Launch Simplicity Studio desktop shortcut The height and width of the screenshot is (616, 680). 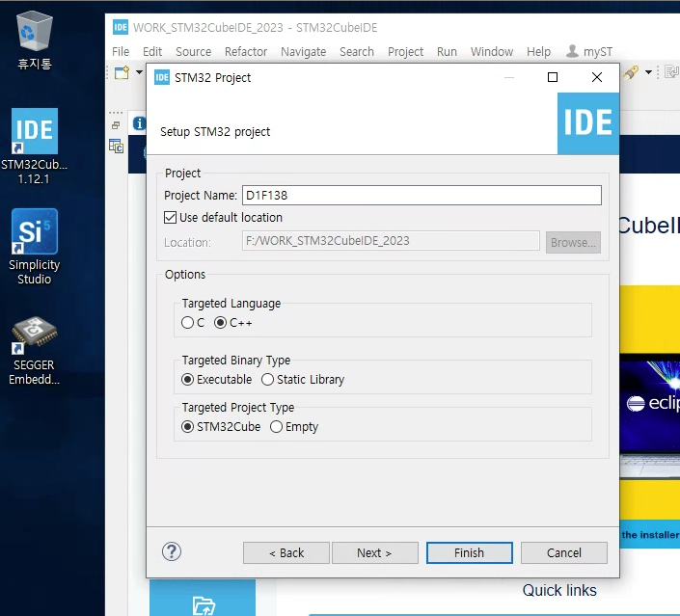(x=35, y=246)
